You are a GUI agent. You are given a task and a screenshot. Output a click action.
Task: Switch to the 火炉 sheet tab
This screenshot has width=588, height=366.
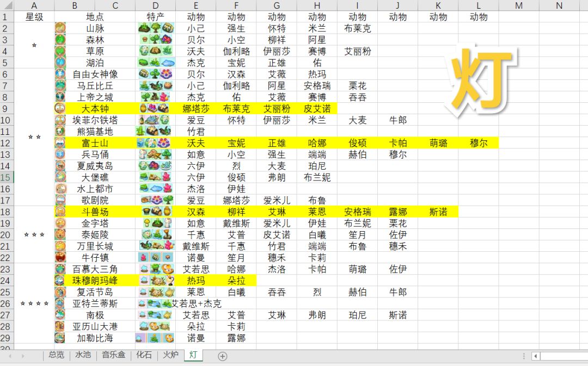(170, 355)
